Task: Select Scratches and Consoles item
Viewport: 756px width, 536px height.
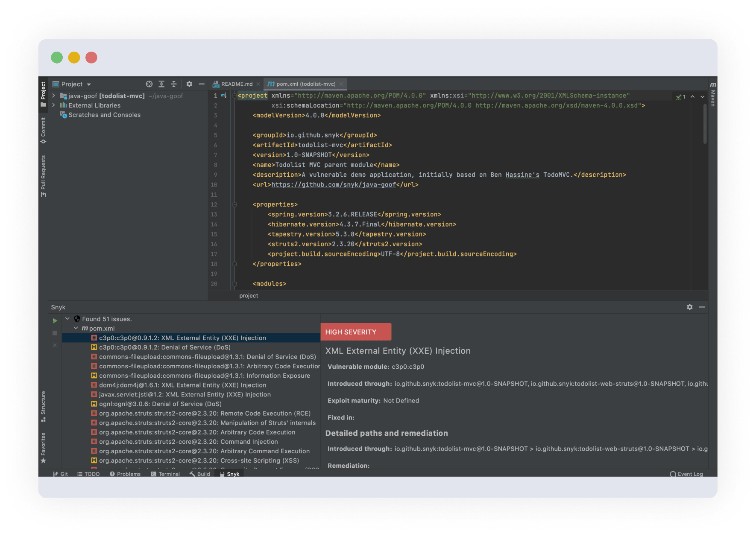Action: click(x=100, y=115)
